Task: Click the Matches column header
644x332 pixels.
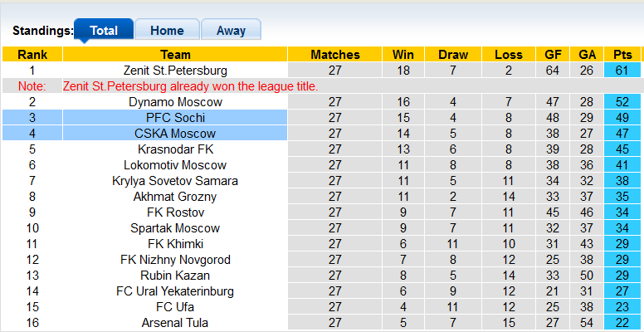Action: coord(335,55)
